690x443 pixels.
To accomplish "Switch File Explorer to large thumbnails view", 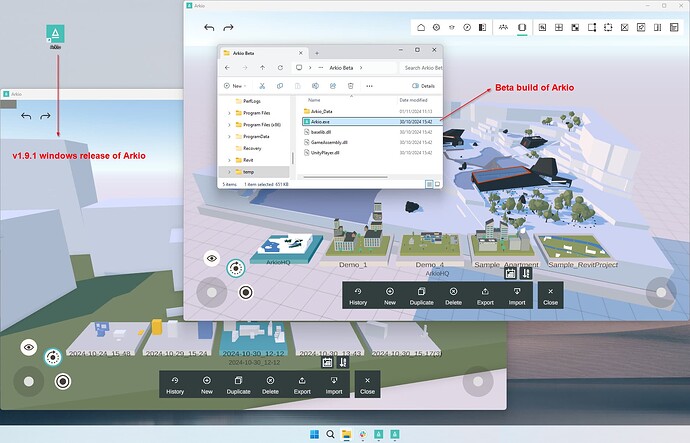I will [437, 184].
